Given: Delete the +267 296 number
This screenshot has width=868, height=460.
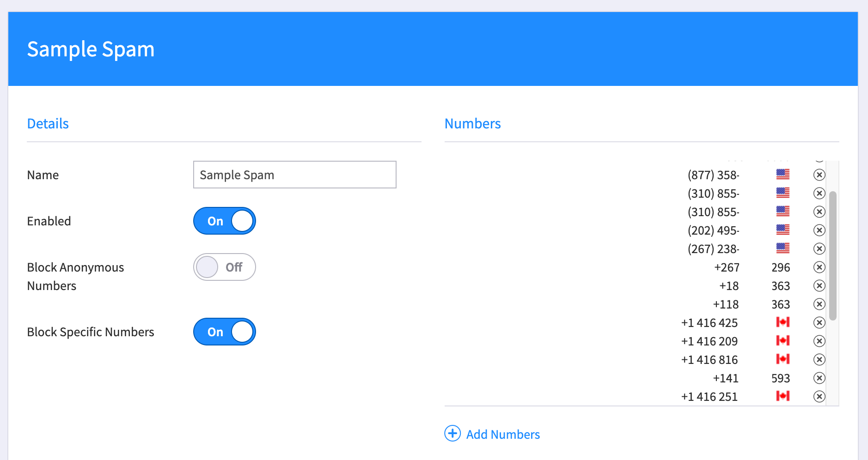Looking at the screenshot, I should click(x=819, y=267).
